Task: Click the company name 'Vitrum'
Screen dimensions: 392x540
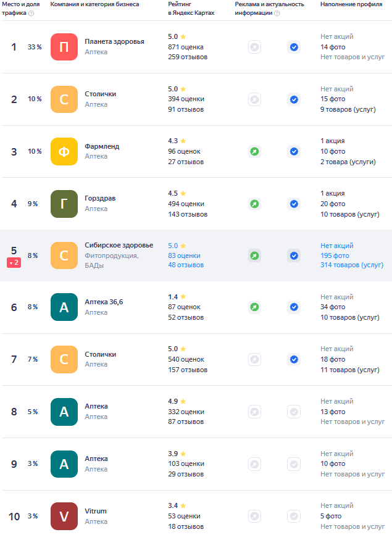Action: (96, 511)
